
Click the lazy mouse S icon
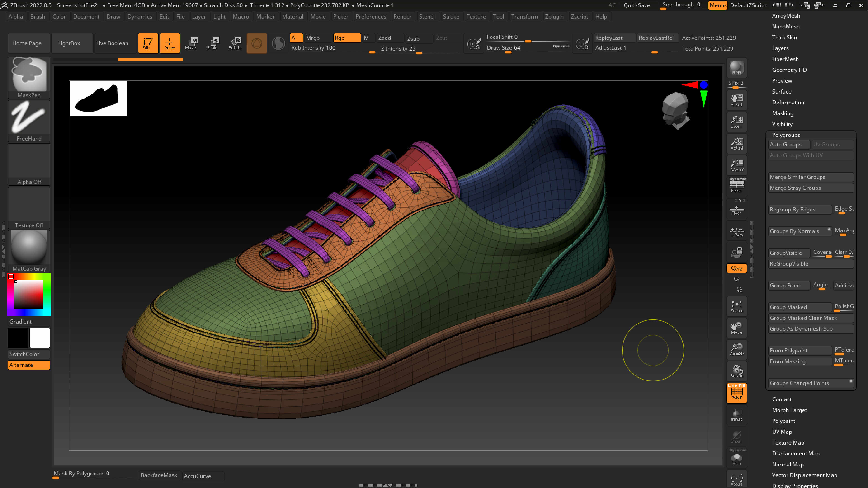(x=474, y=44)
